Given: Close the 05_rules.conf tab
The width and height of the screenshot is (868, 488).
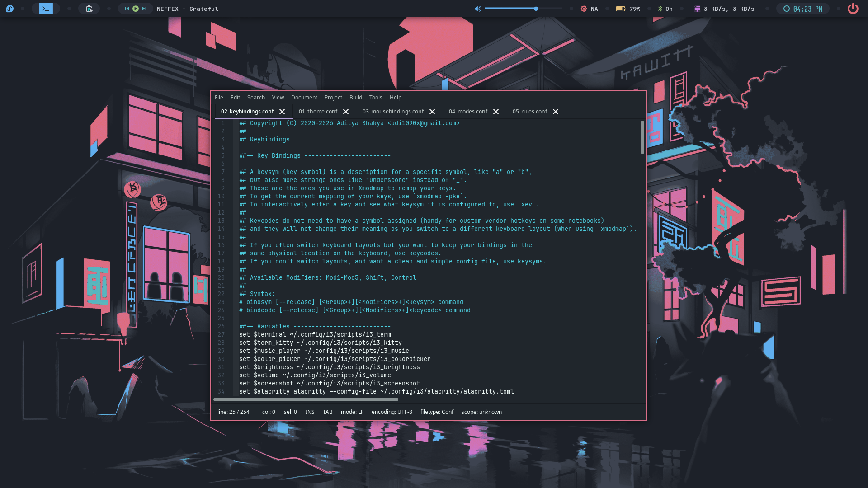Looking at the screenshot, I should (556, 112).
